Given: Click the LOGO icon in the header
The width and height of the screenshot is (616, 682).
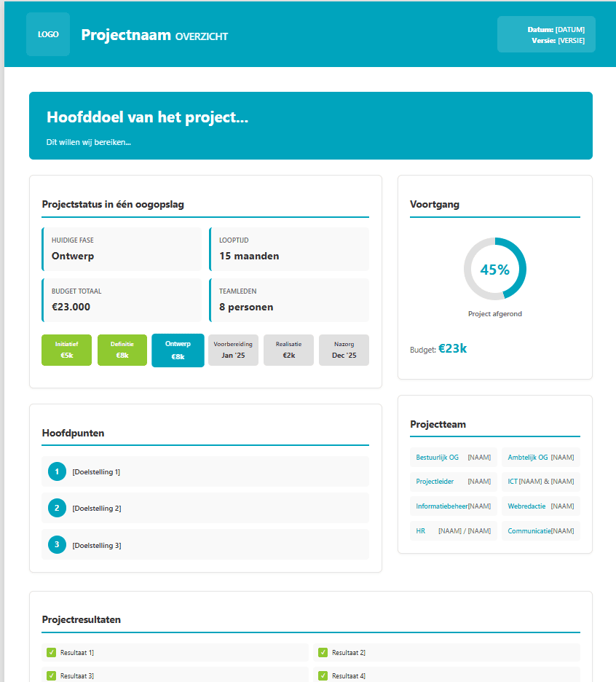Looking at the screenshot, I should [47, 34].
